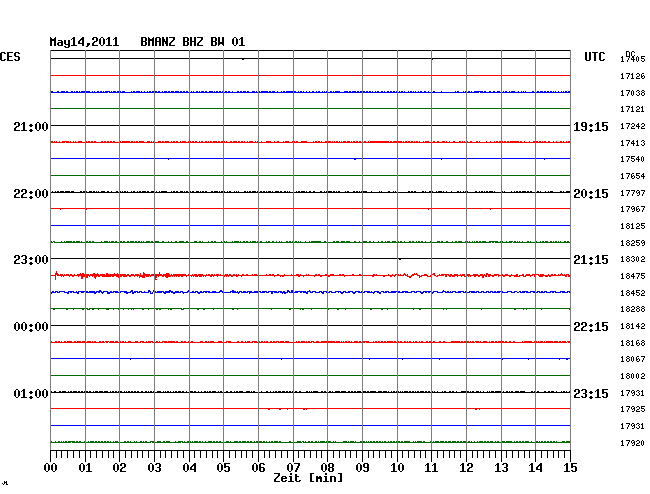Viewport: 650px width, 494px height.
Task: Select the DC offset value 18125
Action: click(633, 226)
